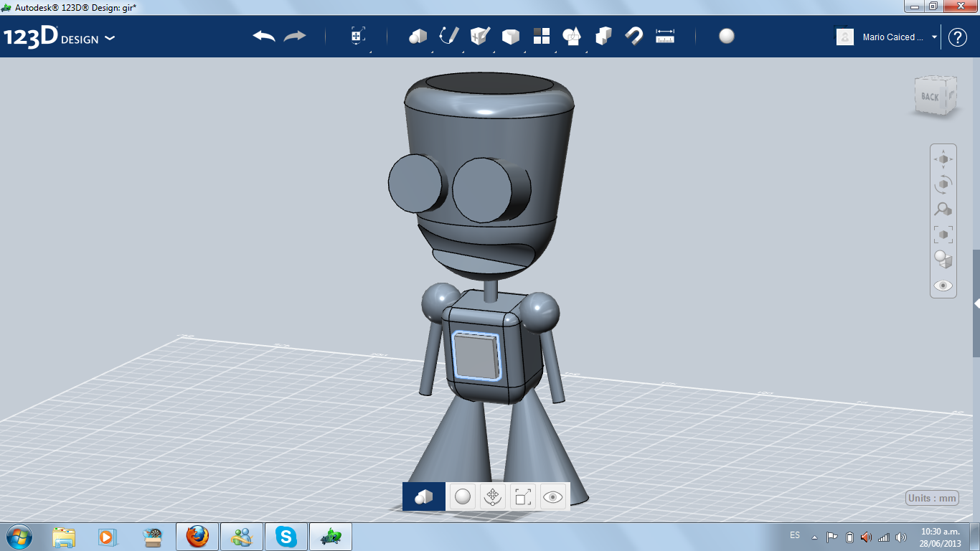Open the Sketch tools menu

pos(448,36)
